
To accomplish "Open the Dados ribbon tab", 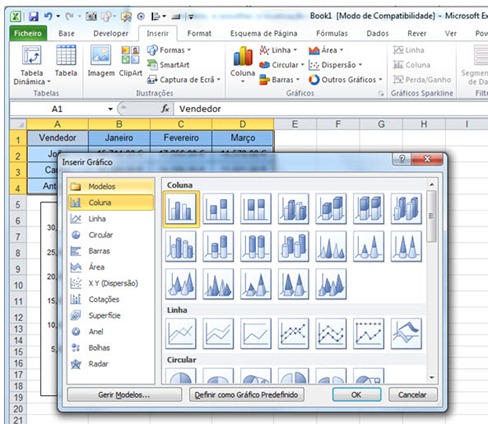I will 377,34.
